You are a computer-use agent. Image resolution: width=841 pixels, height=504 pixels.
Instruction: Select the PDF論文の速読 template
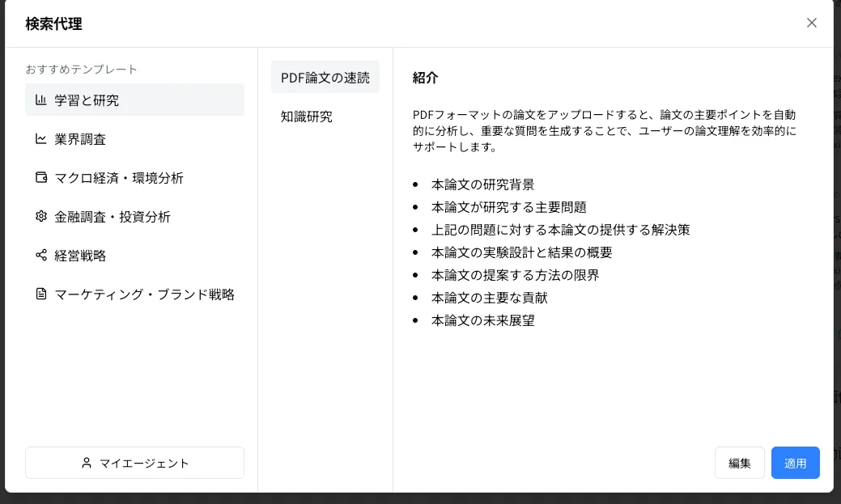(x=325, y=77)
